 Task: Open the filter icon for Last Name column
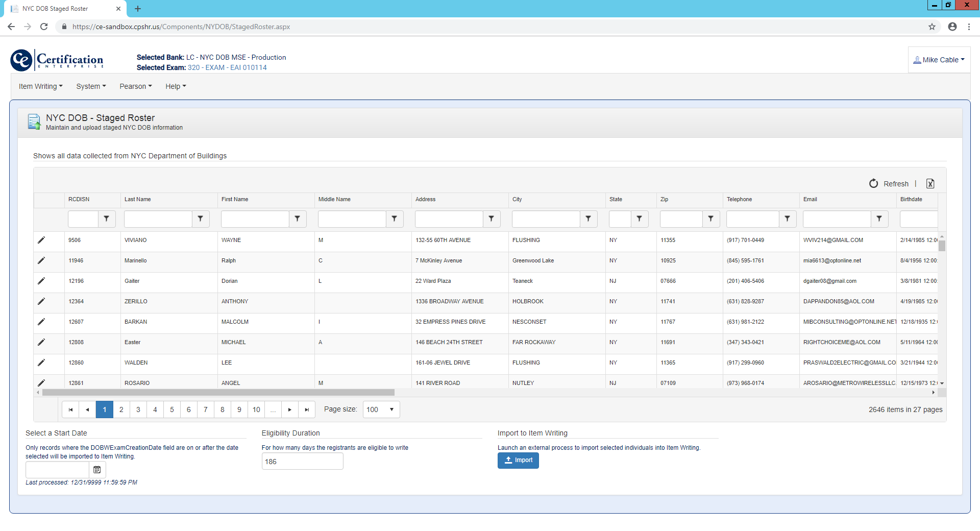(200, 219)
